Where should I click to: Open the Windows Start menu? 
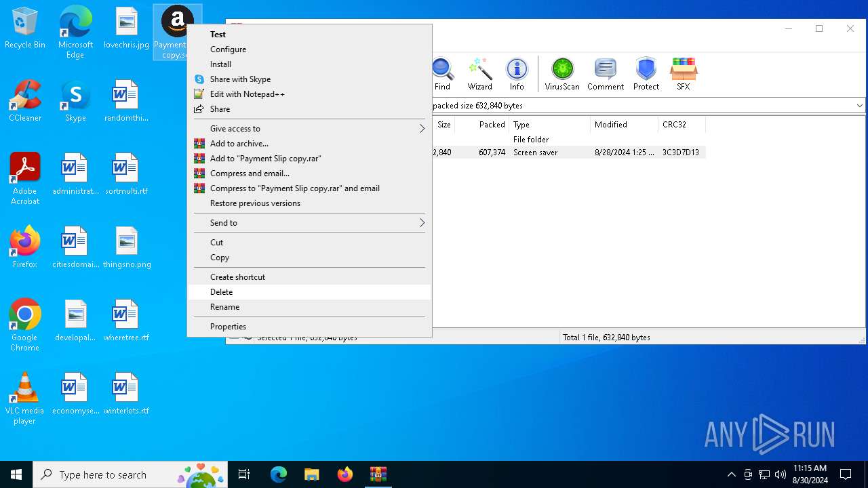pyautogui.click(x=16, y=474)
